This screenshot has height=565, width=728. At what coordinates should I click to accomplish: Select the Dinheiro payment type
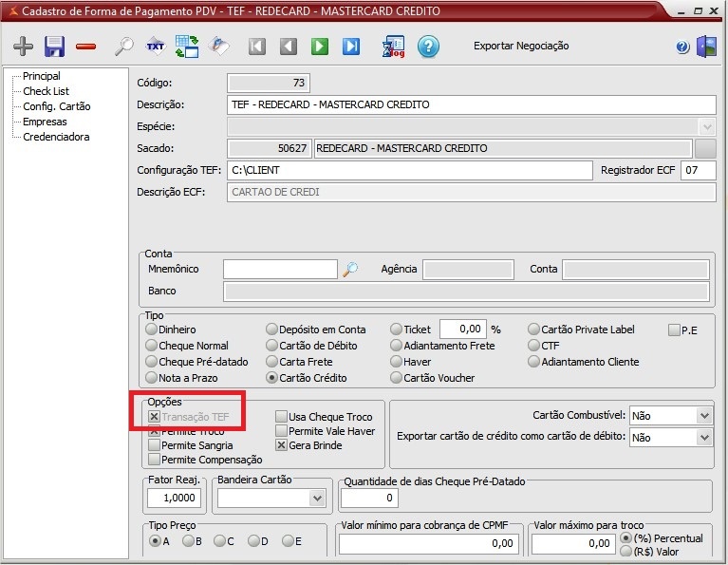[151, 330]
